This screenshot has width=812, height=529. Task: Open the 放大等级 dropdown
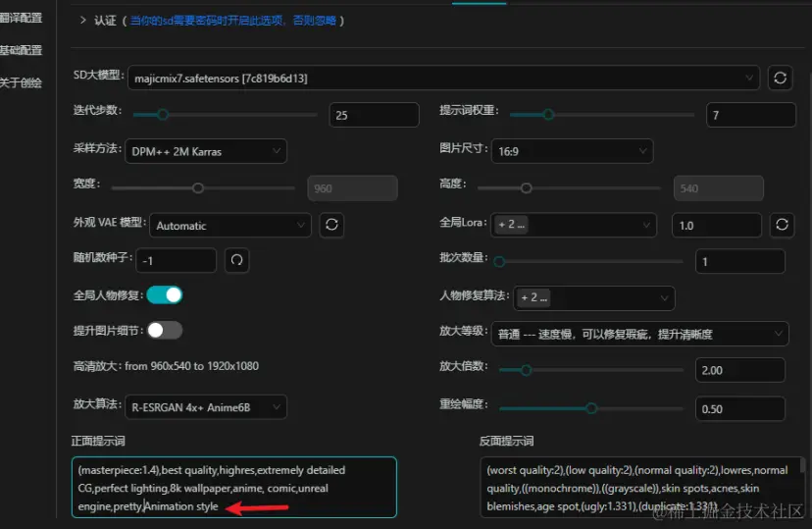[639, 335]
